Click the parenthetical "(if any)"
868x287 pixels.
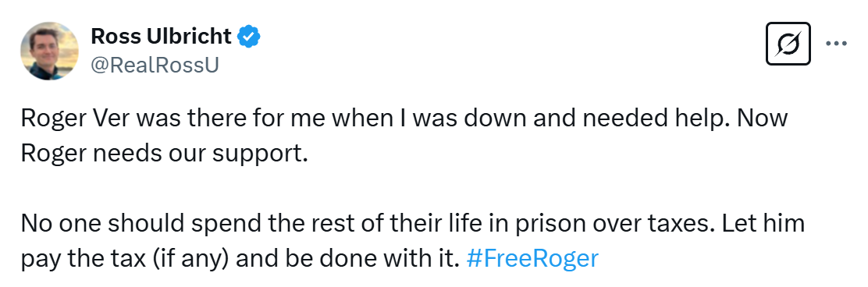pyautogui.click(x=183, y=258)
